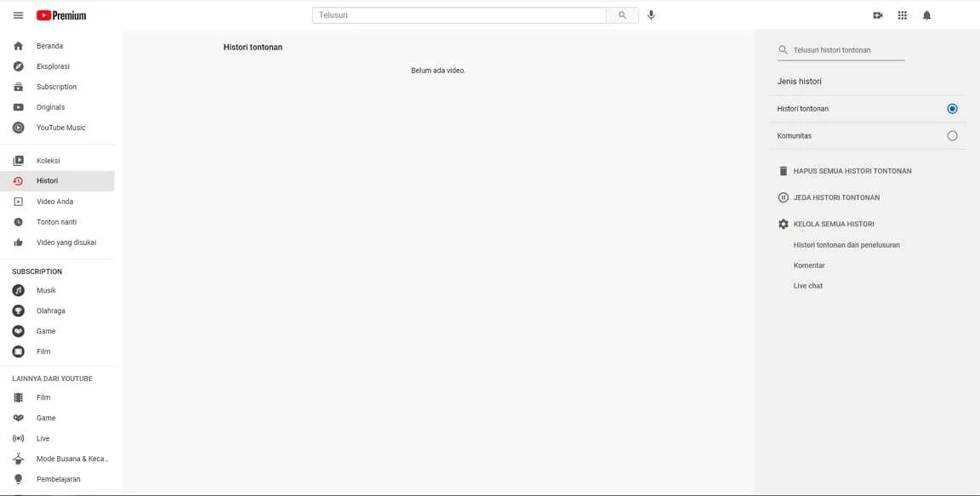Viewport: 980px width, 496px height.
Task: Open Mode Busana & Kecantikan entry
Action: 57,459
